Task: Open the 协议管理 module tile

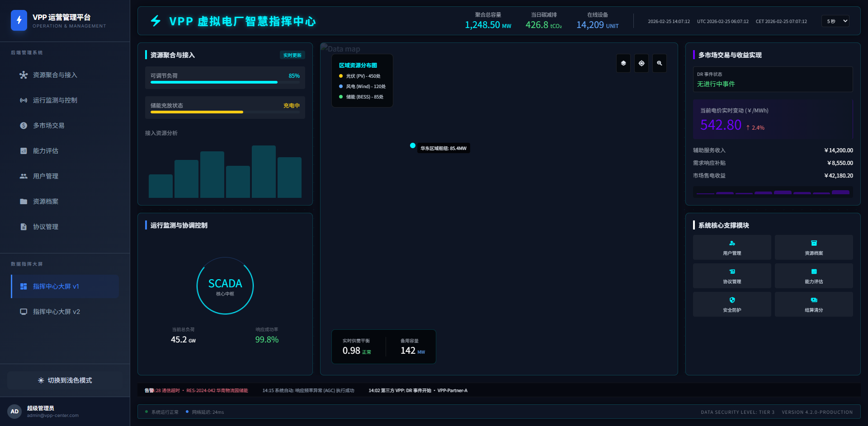Action: (x=731, y=276)
